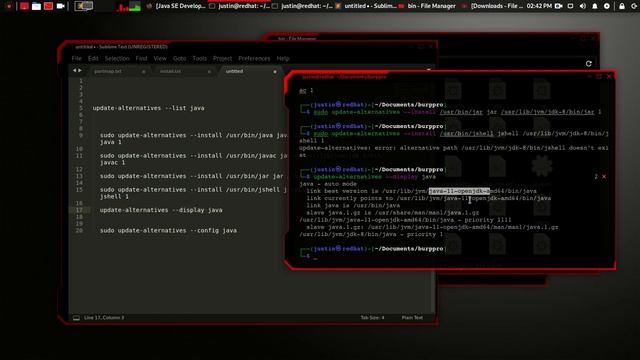Switch to Java SE Development taskbar window

click(176, 6)
